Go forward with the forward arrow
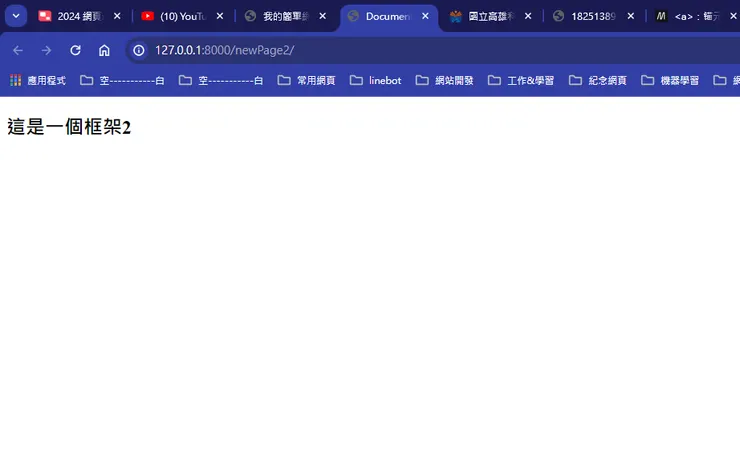The image size is (740, 449). point(46,50)
